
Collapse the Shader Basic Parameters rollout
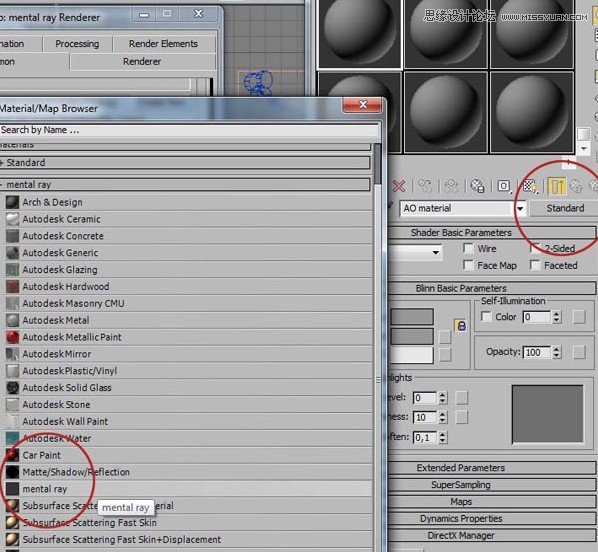[491, 233]
